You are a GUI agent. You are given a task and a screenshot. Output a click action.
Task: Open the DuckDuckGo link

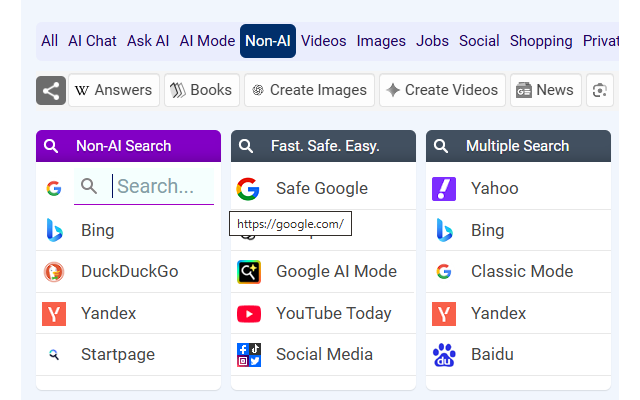click(x=128, y=272)
